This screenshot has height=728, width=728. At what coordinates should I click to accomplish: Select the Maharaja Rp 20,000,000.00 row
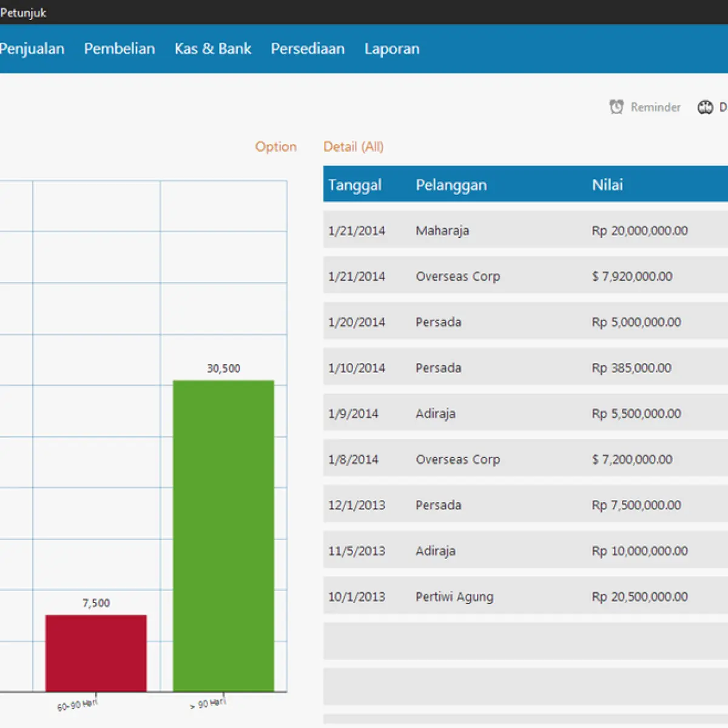pyautogui.click(x=525, y=230)
